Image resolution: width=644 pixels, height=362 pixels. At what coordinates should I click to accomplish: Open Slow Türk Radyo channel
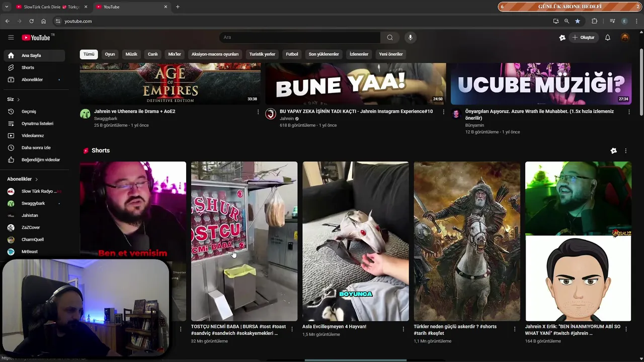pyautogui.click(x=34, y=191)
